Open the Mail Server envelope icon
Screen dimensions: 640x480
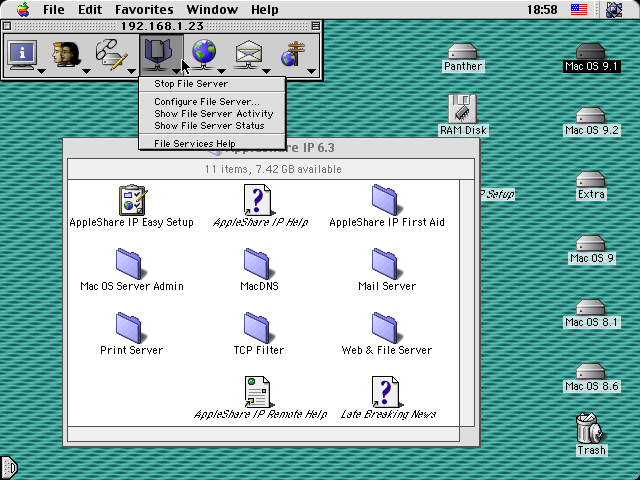249,54
